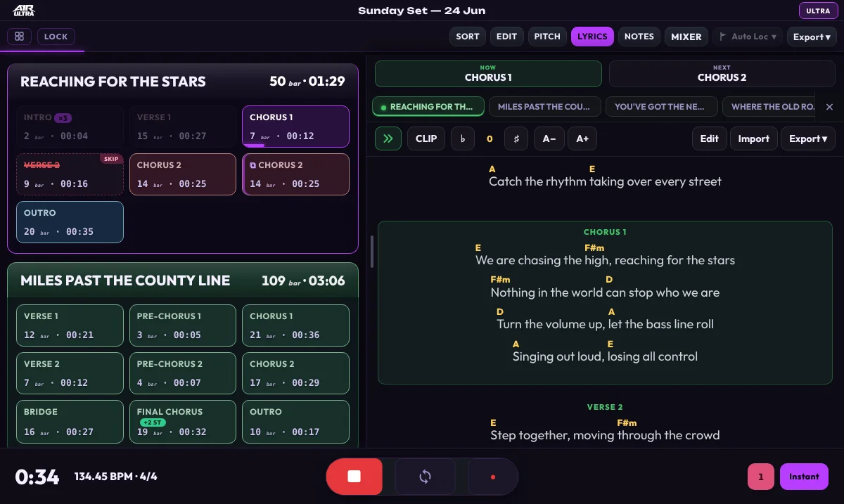Grab the panel divider scroll handle
This screenshot has height=504, width=844.
pyautogui.click(x=371, y=251)
